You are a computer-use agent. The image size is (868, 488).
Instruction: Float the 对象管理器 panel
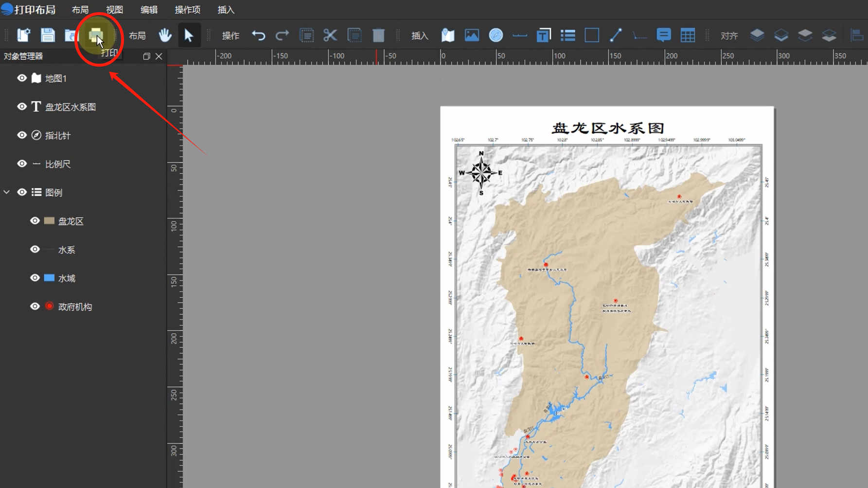(146, 56)
